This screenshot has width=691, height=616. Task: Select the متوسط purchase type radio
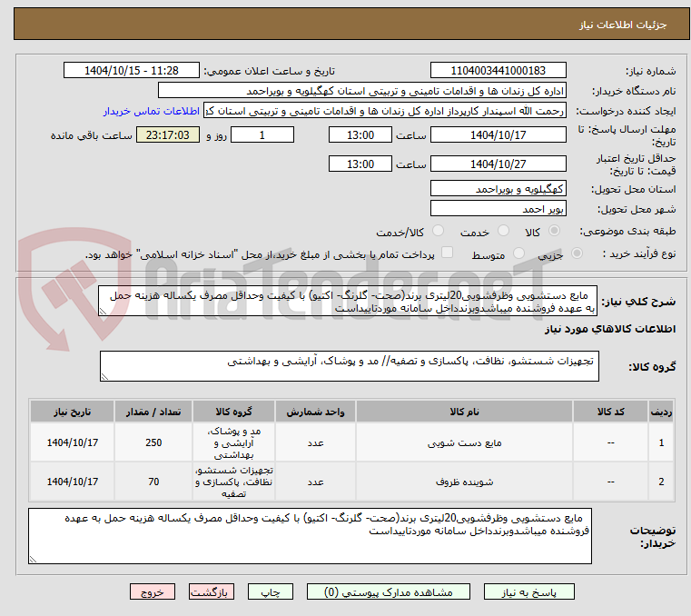point(519,253)
